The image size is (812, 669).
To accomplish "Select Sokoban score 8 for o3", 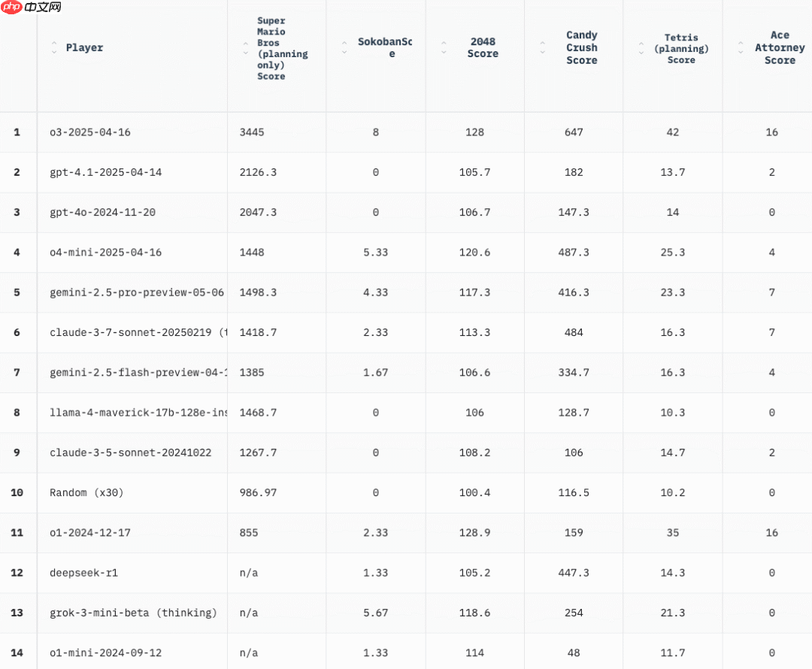I will pos(375,132).
